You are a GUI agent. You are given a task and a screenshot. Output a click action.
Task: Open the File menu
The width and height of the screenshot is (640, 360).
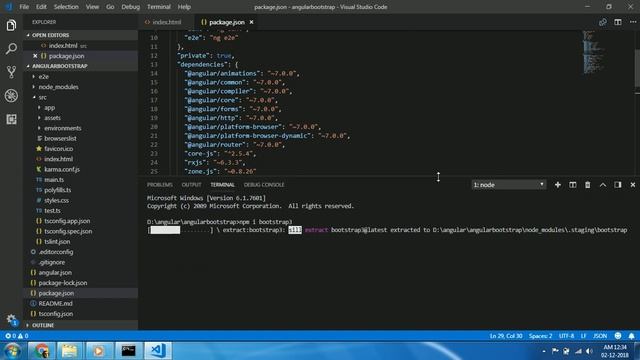(x=24, y=7)
